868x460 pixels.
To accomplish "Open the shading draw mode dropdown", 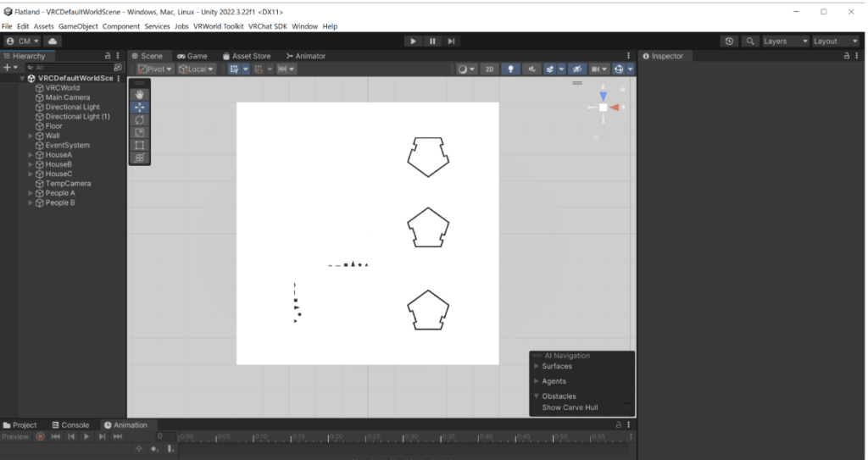I will [466, 69].
